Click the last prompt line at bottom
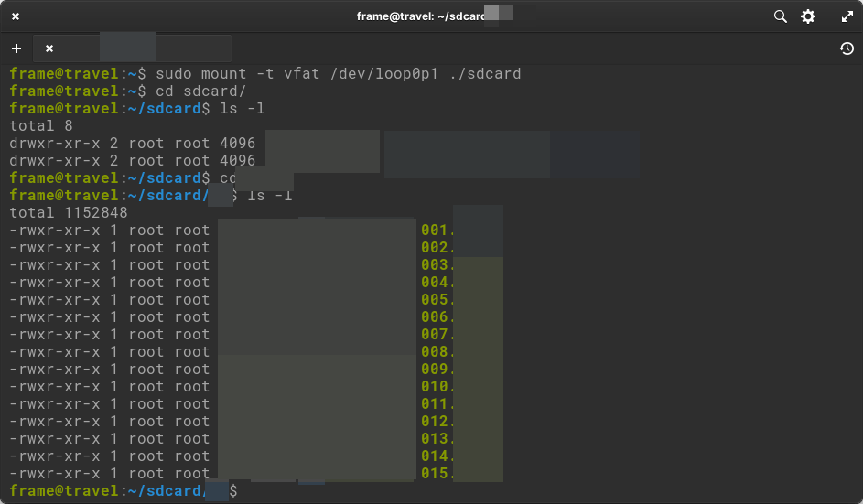The width and height of the screenshot is (863, 504). (x=124, y=491)
